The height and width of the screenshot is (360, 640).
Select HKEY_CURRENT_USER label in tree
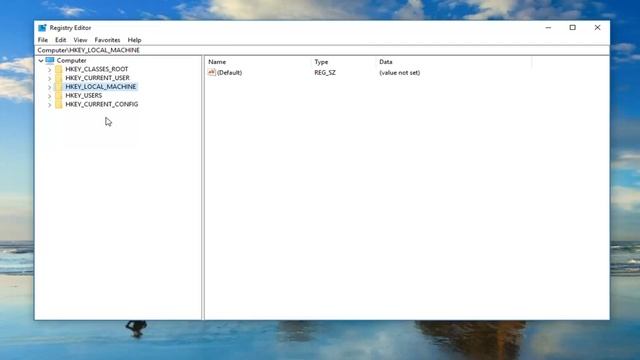(98, 78)
